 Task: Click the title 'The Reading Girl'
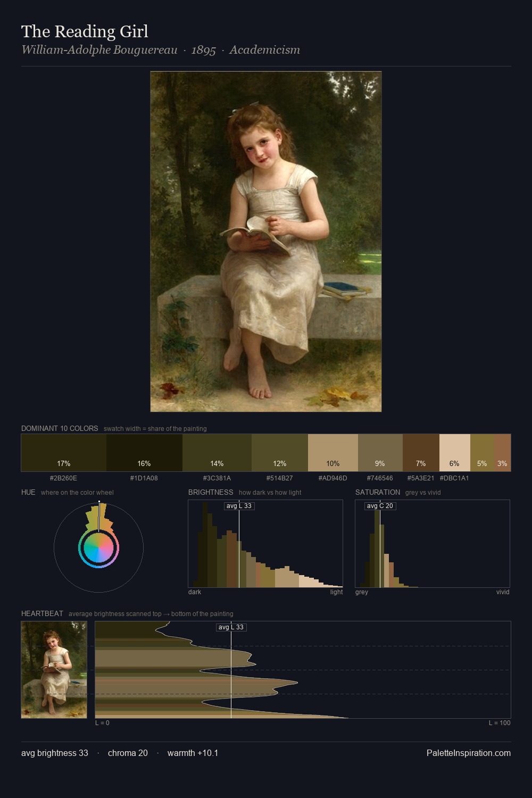(x=85, y=31)
